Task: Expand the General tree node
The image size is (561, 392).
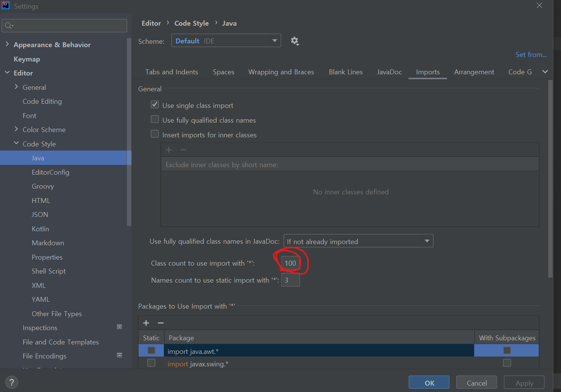Action: tap(16, 87)
